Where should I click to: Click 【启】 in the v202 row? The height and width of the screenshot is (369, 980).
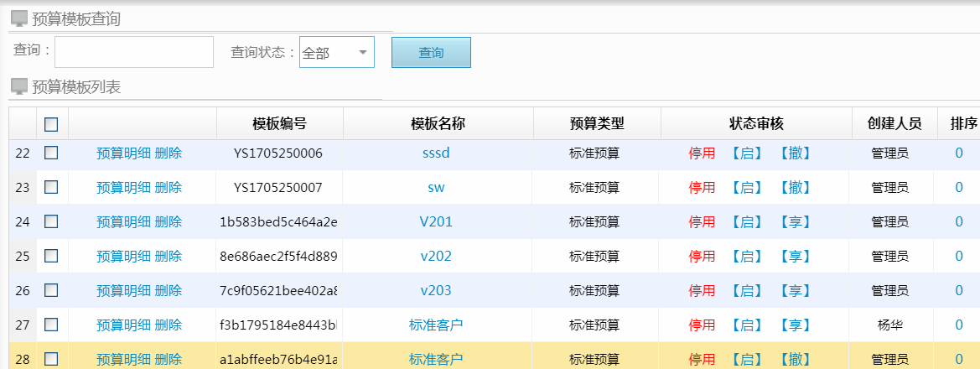pos(746,257)
